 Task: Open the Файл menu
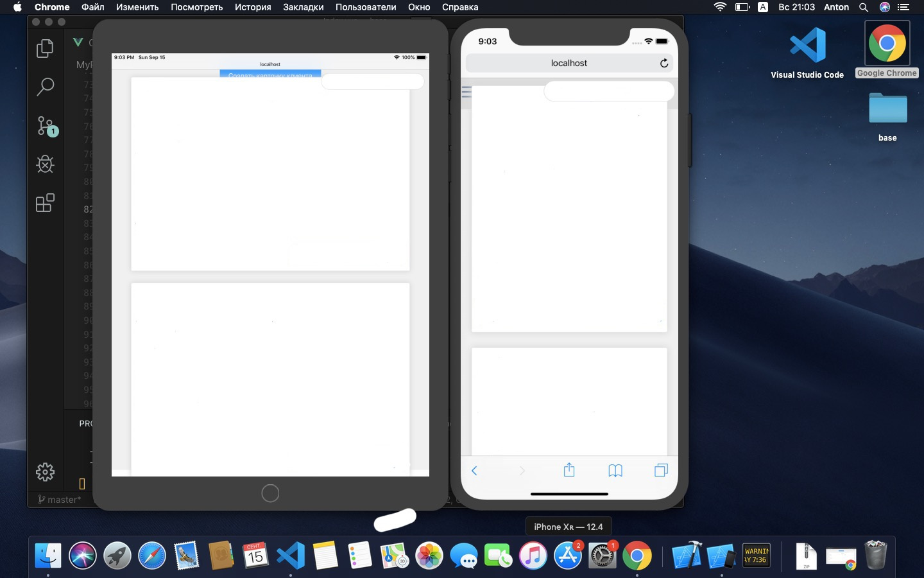point(93,7)
